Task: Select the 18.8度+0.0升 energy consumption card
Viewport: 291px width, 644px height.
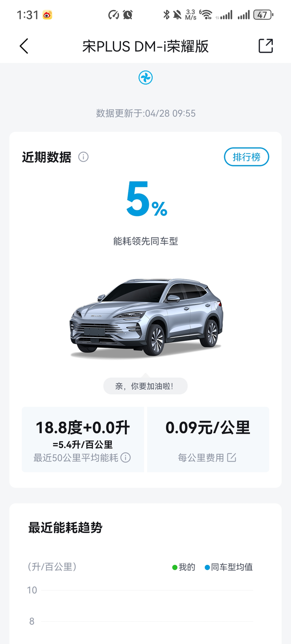Action: [x=83, y=440]
